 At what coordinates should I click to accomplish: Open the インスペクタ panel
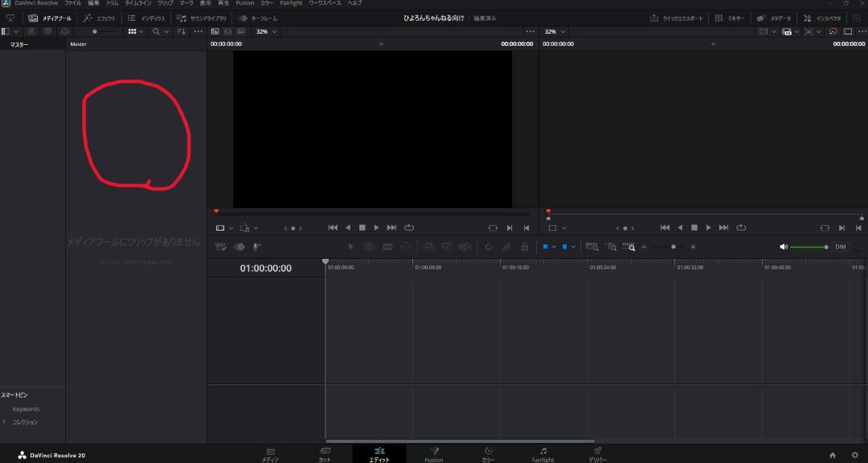(822, 18)
